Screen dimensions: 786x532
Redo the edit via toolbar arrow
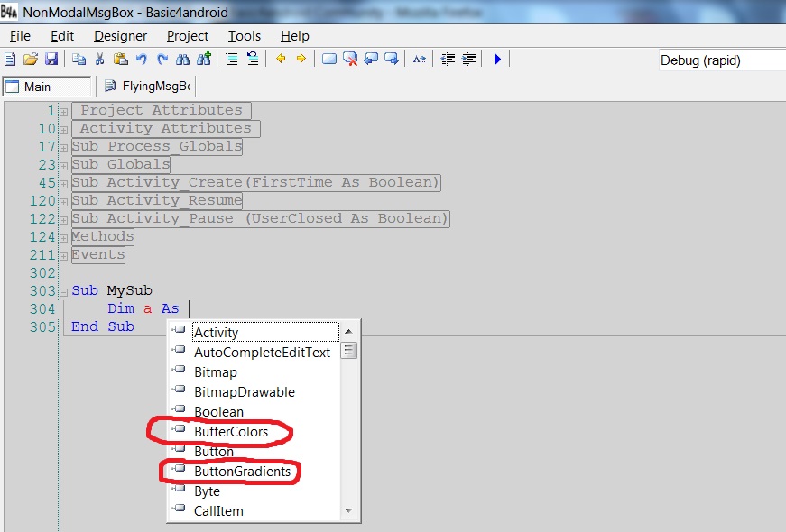[x=162, y=60]
